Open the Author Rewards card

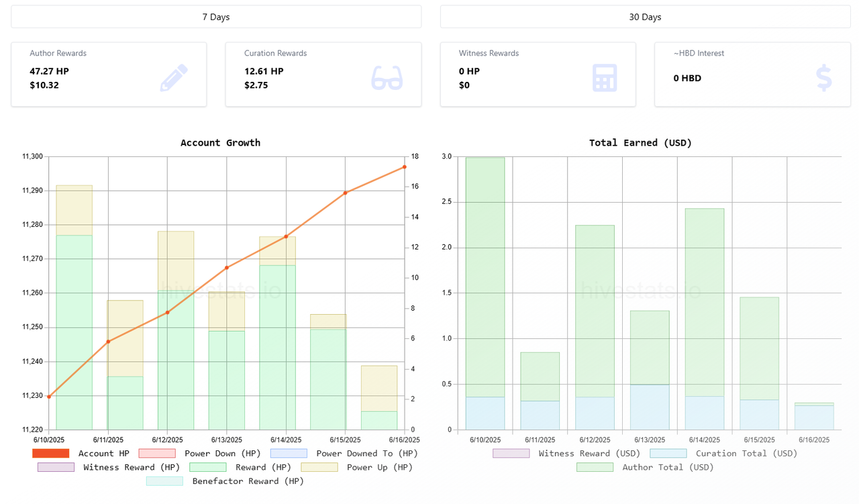(x=109, y=74)
